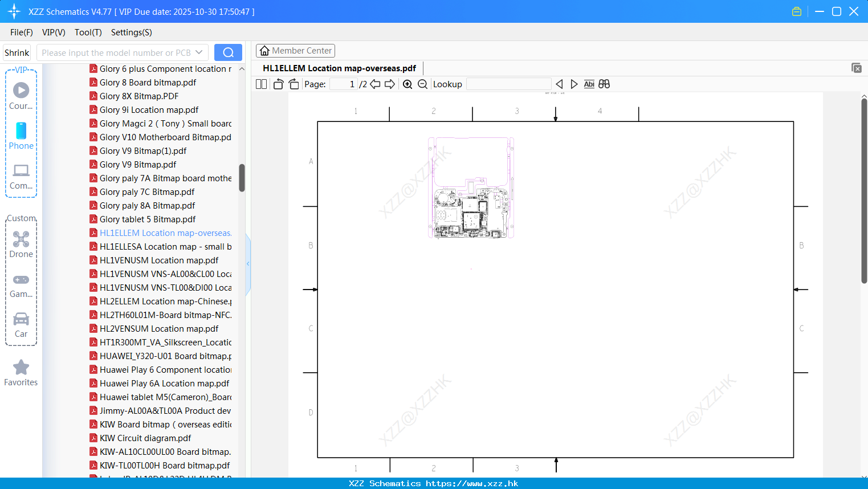Image resolution: width=868 pixels, height=489 pixels.
Task: Click the file list scrollbar thumb
Action: 242,178
